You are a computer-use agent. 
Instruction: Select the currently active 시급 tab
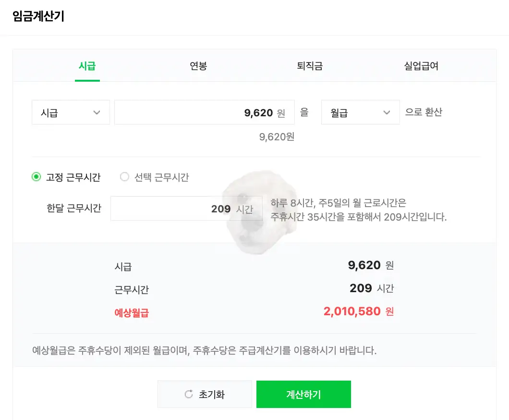point(87,66)
